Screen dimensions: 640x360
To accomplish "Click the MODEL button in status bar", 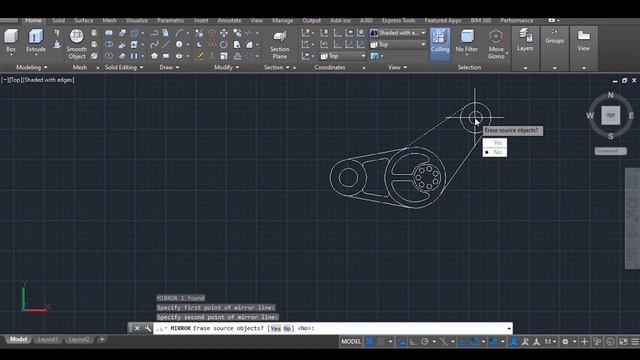I will [x=351, y=342].
